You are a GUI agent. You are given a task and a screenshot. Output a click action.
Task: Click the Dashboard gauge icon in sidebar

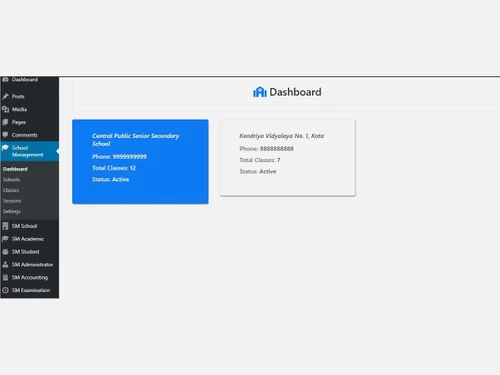click(x=5, y=79)
